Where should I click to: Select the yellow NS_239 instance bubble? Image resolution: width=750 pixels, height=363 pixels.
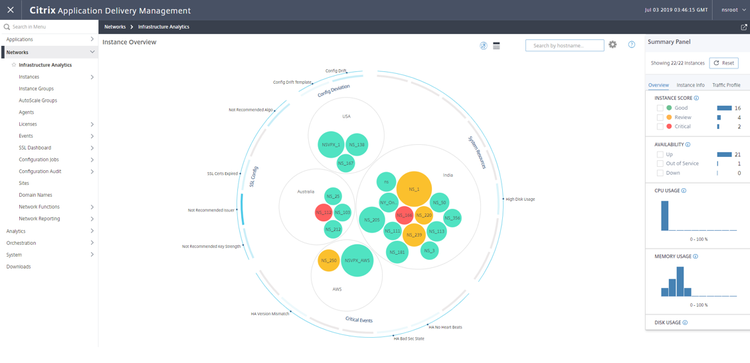click(x=414, y=235)
